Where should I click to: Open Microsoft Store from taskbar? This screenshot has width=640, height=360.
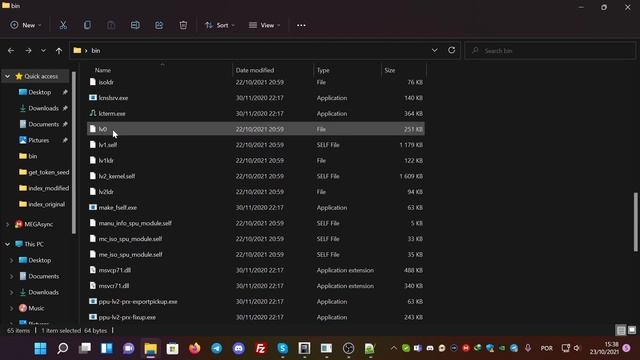click(x=173, y=349)
